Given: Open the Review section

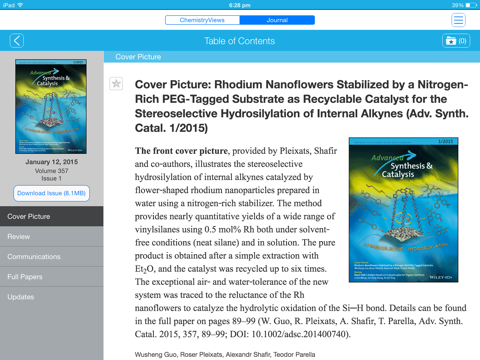Looking at the screenshot, I should [x=52, y=237].
